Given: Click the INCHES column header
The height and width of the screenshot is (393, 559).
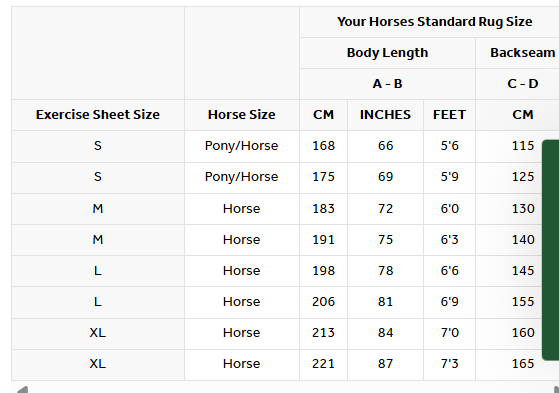Looking at the screenshot, I should click(x=385, y=115).
